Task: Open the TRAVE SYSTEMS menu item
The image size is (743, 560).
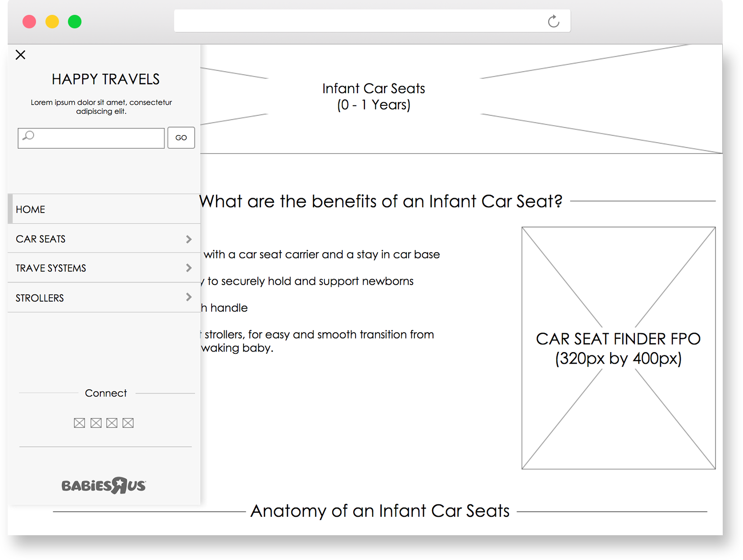Action: [x=104, y=268]
